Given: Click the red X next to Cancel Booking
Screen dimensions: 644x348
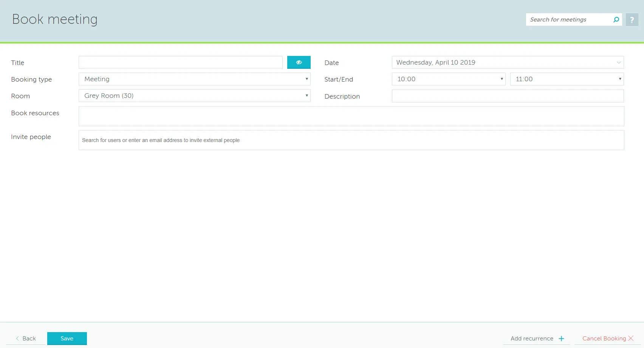Looking at the screenshot, I should tap(631, 338).
